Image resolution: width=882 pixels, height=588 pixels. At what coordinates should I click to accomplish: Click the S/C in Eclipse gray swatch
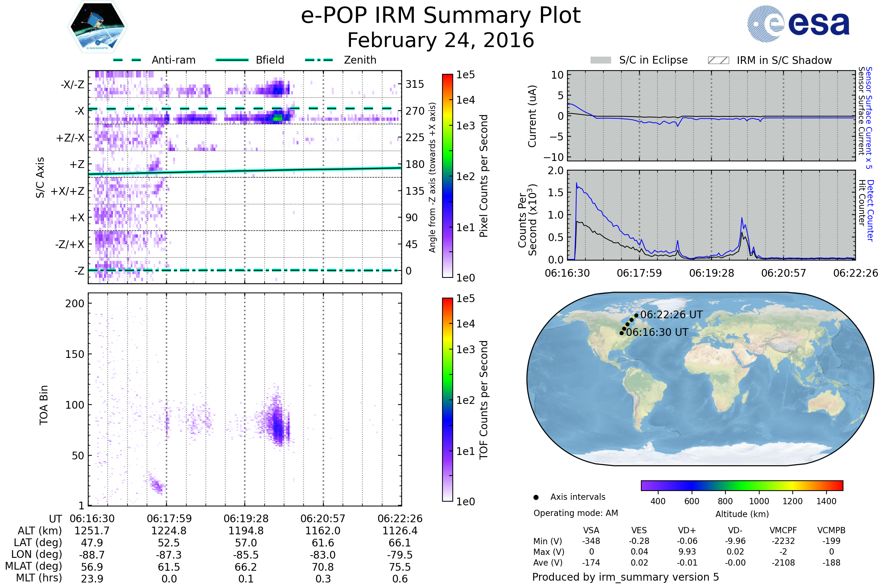coord(600,60)
